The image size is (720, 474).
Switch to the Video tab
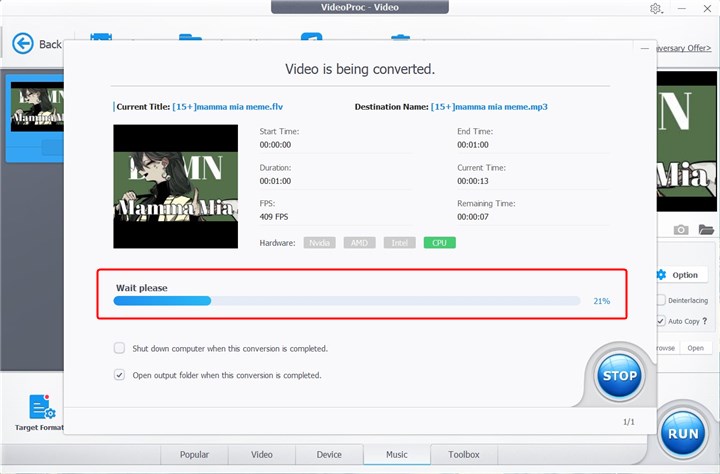pyautogui.click(x=262, y=454)
